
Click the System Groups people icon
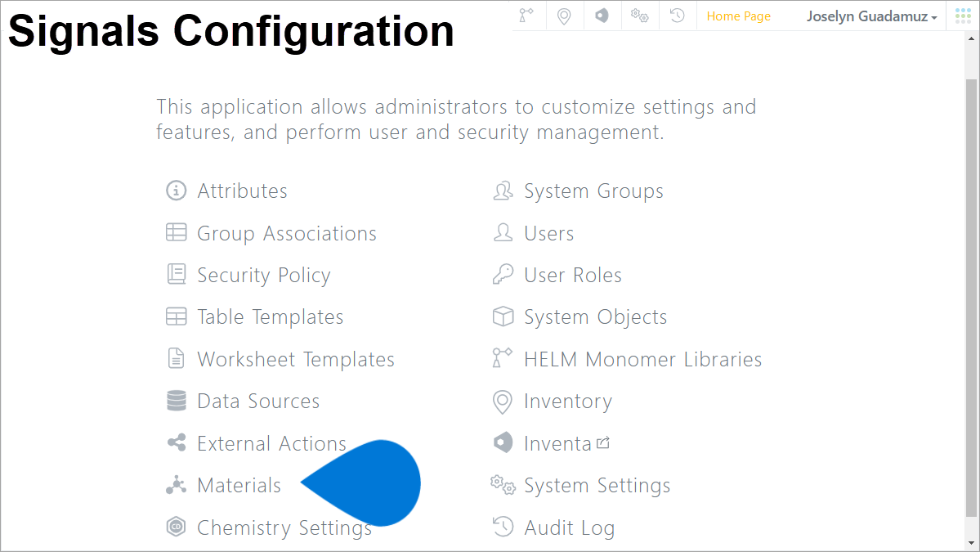503,190
